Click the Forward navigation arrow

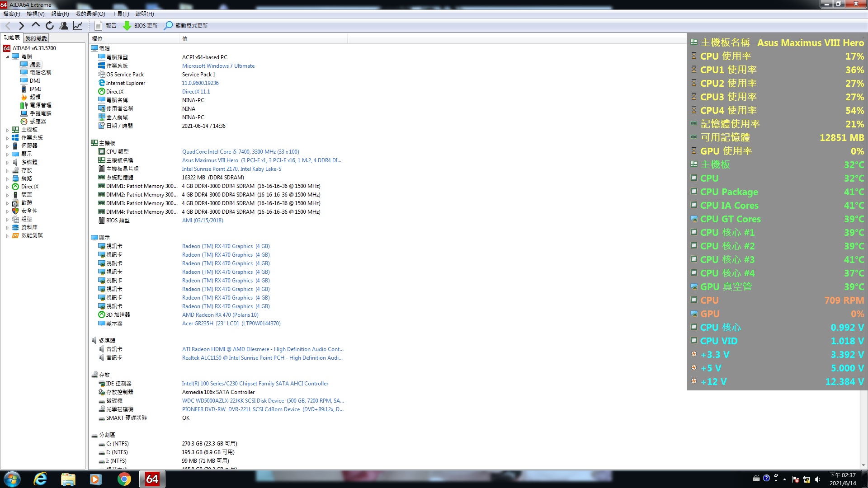[21, 26]
